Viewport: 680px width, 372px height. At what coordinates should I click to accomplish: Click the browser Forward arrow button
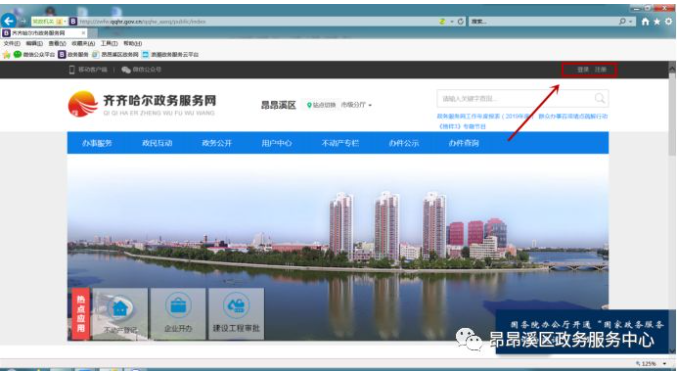click(23, 21)
